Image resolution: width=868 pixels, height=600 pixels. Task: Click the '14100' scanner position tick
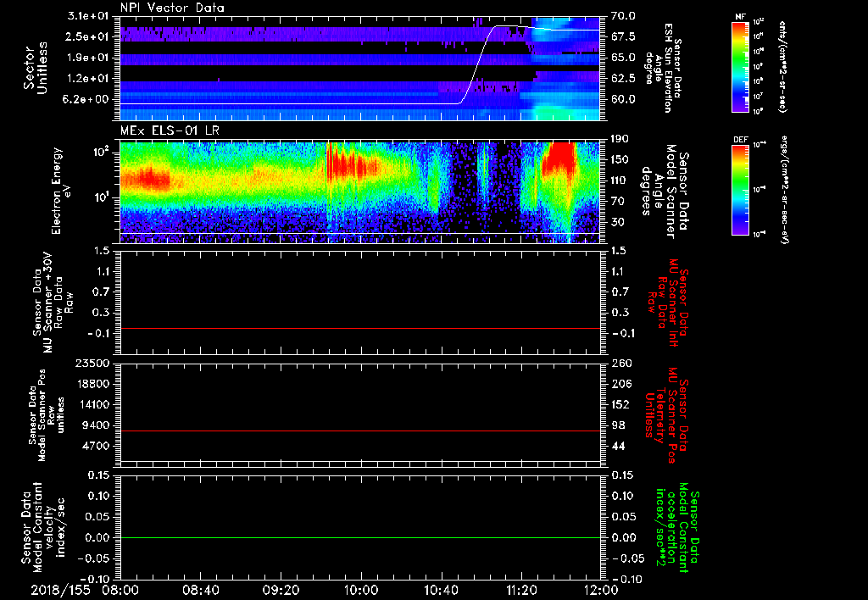point(93,404)
